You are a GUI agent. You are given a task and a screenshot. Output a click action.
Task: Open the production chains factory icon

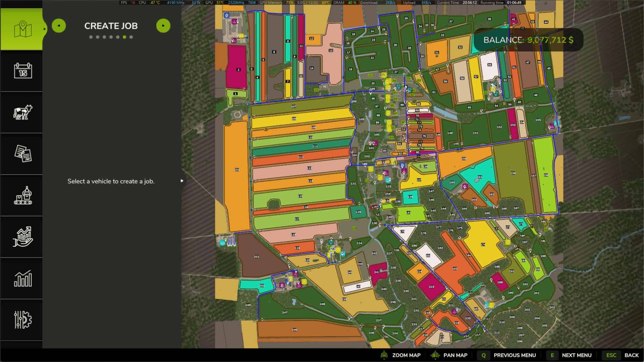(22, 195)
